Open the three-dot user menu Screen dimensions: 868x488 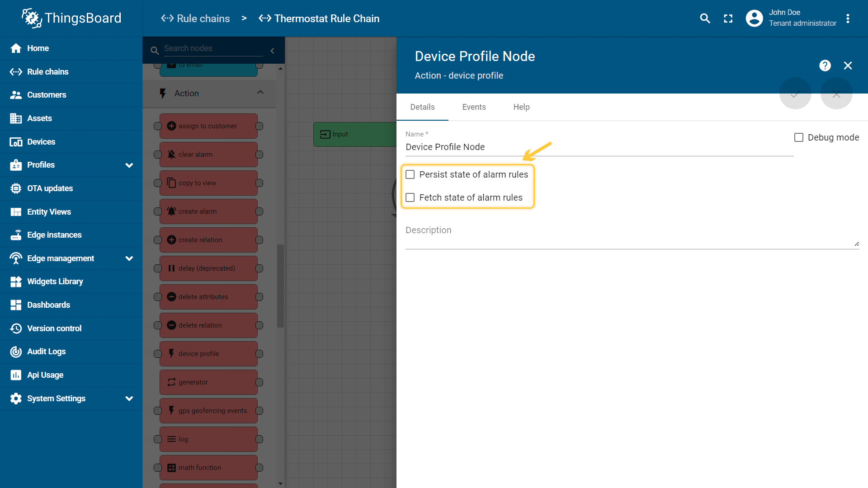(x=848, y=19)
